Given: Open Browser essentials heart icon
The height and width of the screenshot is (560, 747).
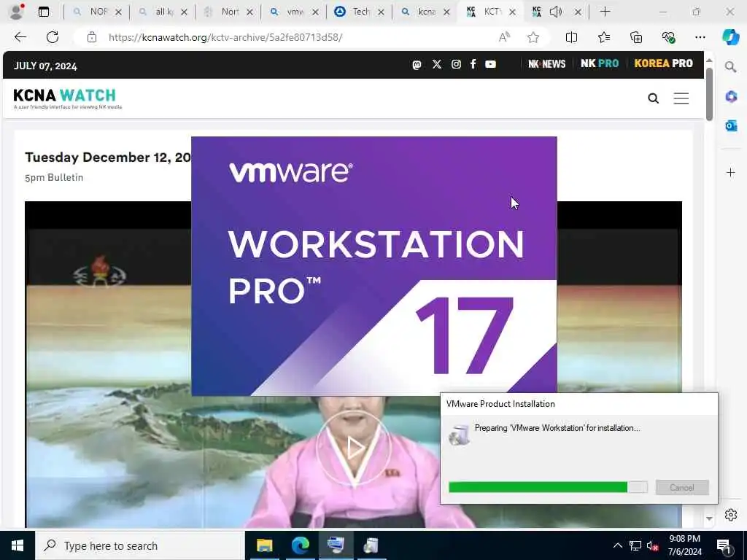Looking at the screenshot, I should tap(668, 37).
